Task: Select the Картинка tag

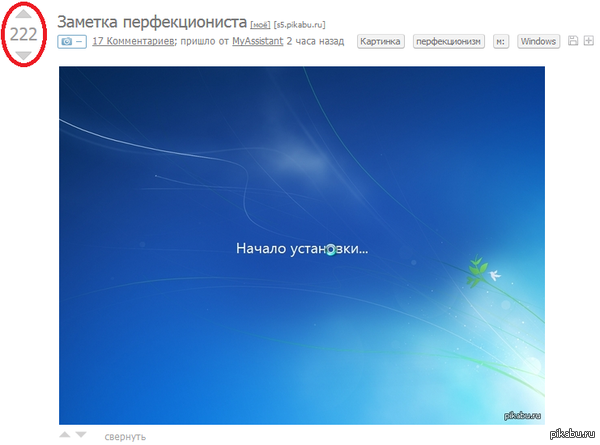Action: point(380,41)
